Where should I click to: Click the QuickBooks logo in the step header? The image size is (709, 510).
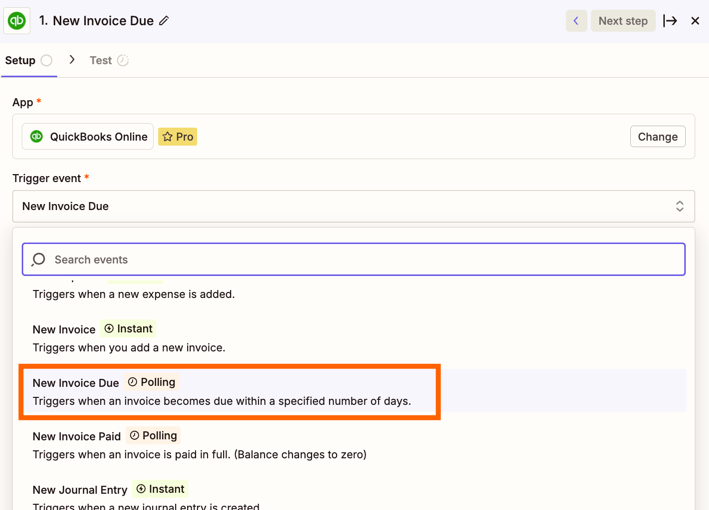17,21
